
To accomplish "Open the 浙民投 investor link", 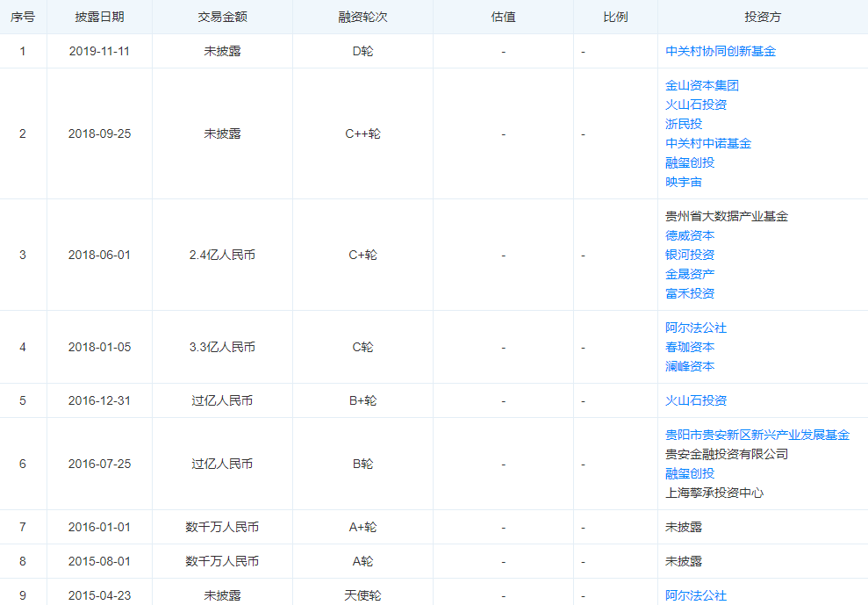I will 684,124.
